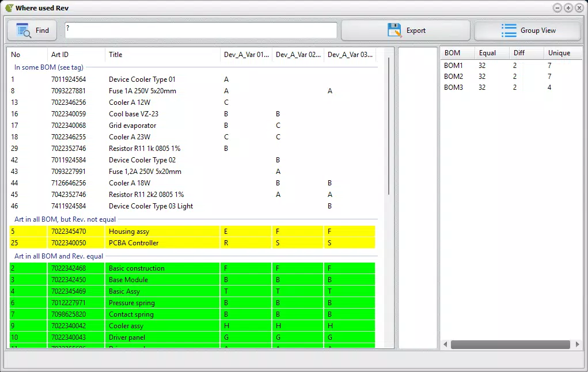Click the Dev_A_Var 03 column header

[350, 54]
